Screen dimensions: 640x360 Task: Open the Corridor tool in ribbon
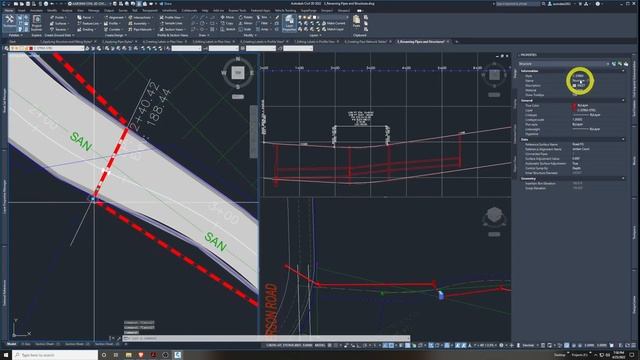pos(113,29)
